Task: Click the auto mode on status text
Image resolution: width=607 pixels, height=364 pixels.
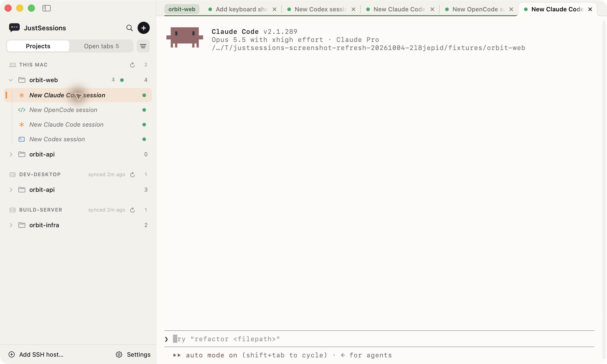Action: 211,355
